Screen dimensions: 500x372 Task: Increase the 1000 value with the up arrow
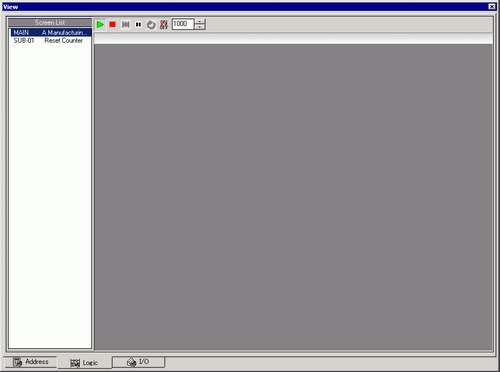pyautogui.click(x=200, y=21)
